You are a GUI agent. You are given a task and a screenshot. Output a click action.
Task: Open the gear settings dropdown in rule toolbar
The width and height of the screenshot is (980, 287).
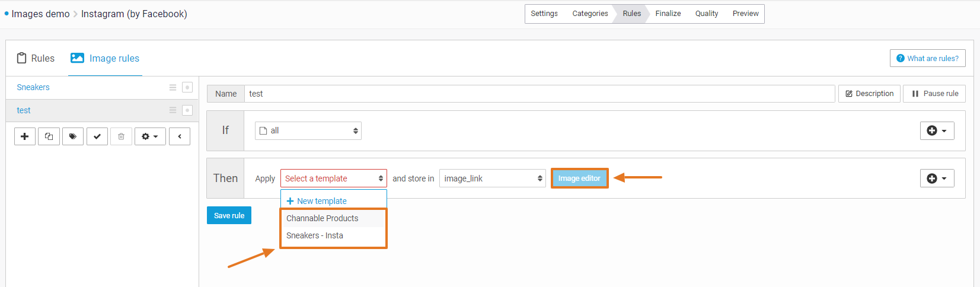(150, 136)
